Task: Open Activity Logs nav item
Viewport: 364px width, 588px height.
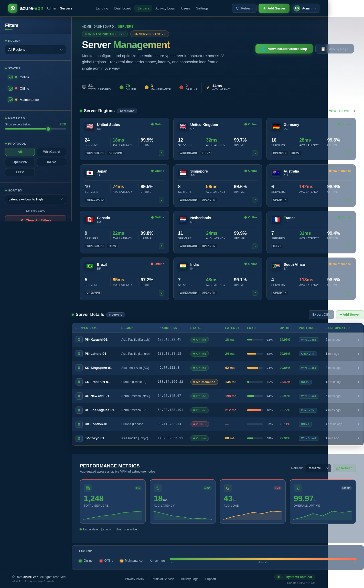Action: pos(165,8)
